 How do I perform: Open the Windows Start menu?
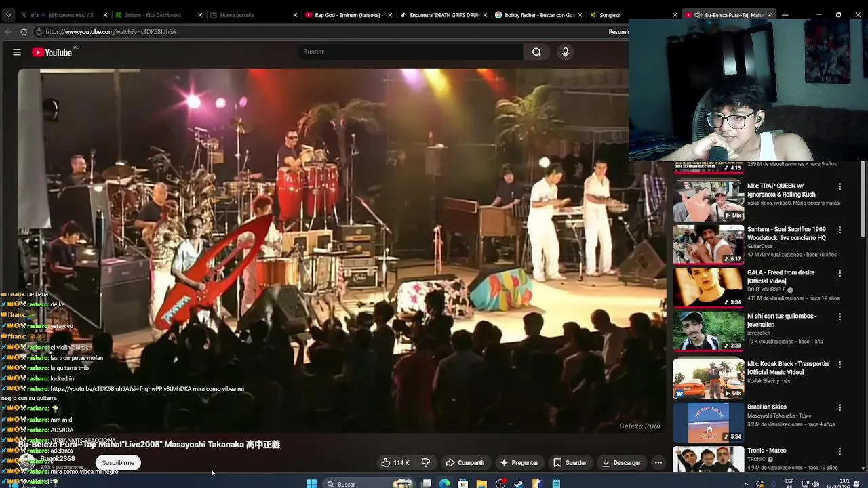(311, 484)
